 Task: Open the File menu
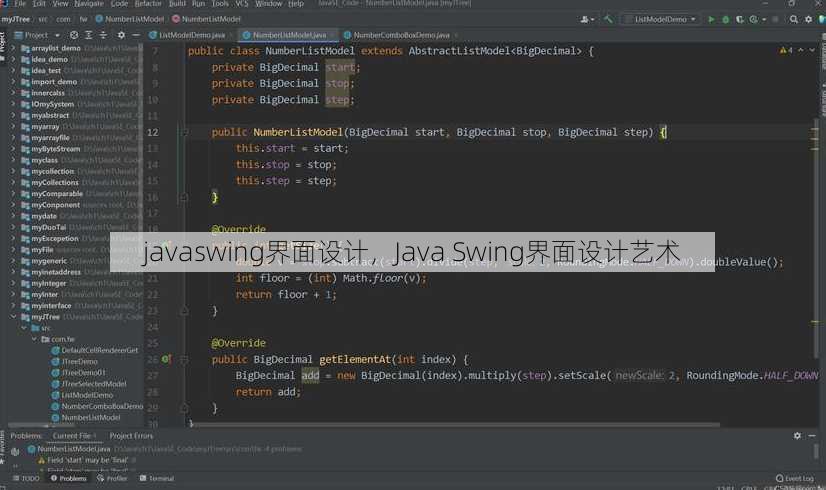click(x=20, y=4)
